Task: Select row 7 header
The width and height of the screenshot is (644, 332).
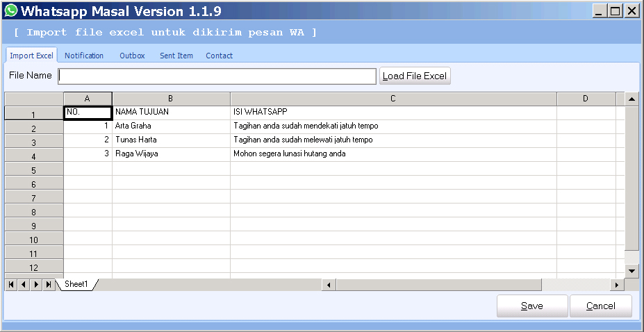Action: point(34,197)
